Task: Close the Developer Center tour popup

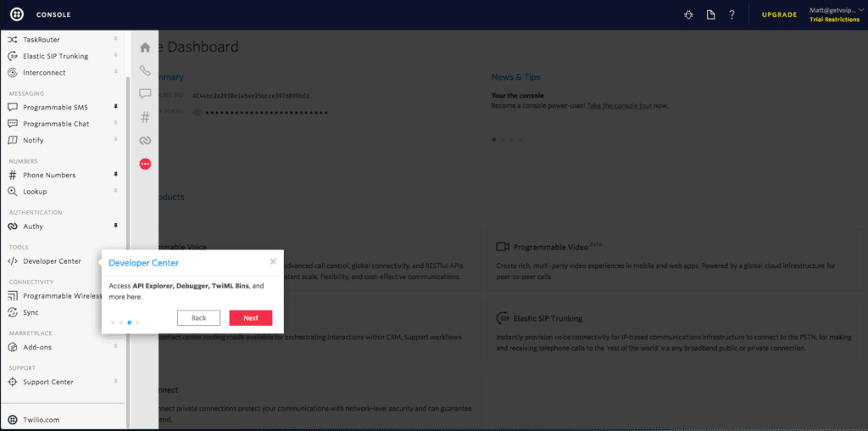Action: pyautogui.click(x=273, y=261)
